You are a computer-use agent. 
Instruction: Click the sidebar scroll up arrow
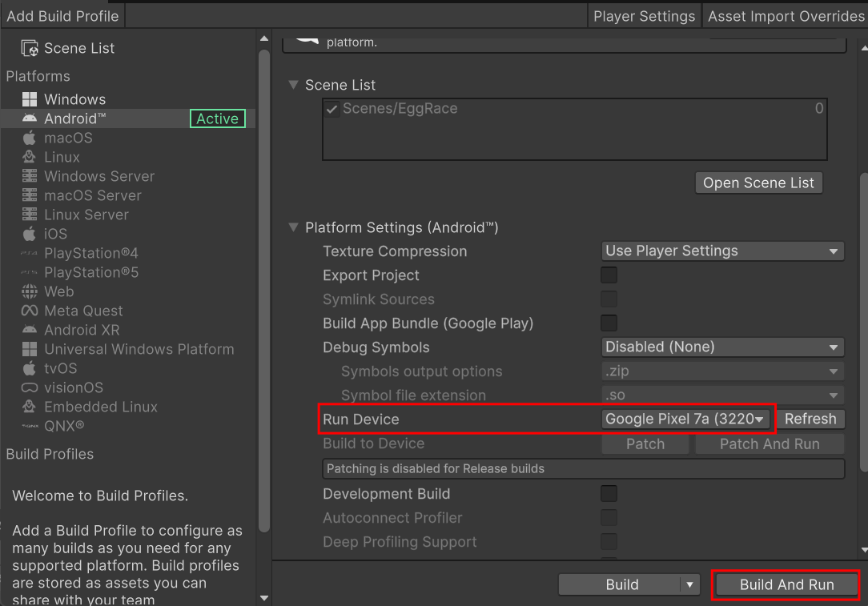[x=264, y=38]
